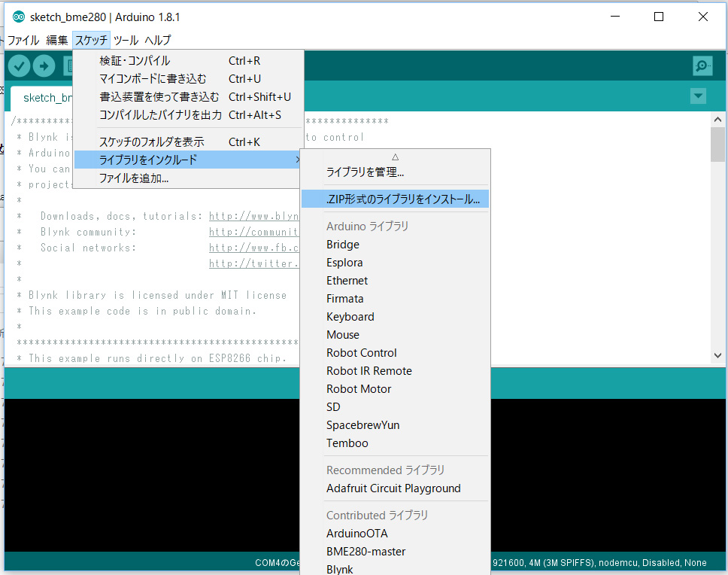Image resolution: width=728 pixels, height=575 pixels.
Task: Click ファイルを追加 menu entry
Action: [x=134, y=178]
